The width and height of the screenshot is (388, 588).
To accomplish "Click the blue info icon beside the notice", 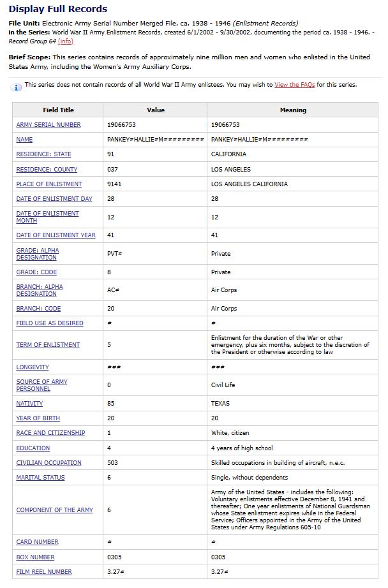I will [17, 86].
